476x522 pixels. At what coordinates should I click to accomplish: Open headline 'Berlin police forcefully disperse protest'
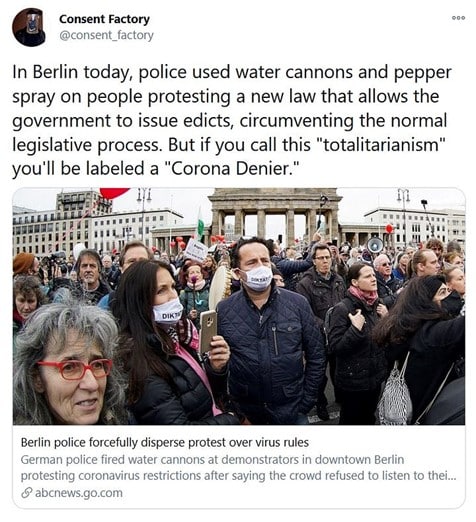pos(165,443)
